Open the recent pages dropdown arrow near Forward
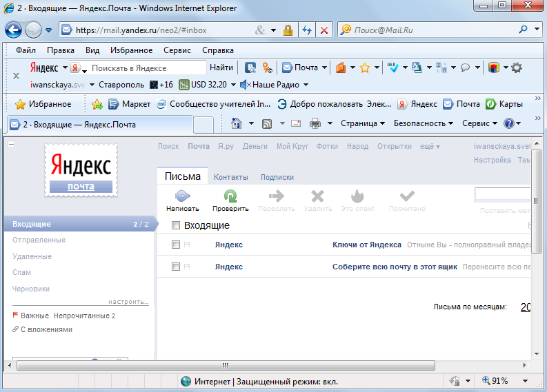 49,30
